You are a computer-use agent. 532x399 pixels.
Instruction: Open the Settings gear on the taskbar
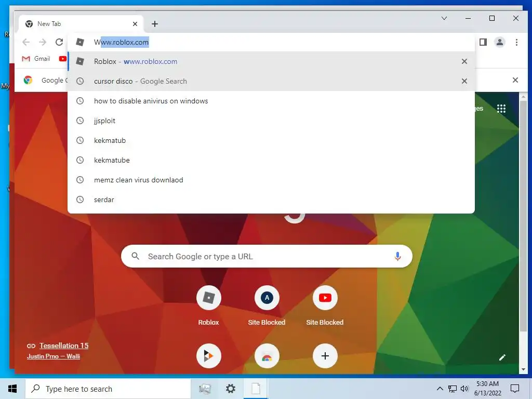tap(231, 389)
